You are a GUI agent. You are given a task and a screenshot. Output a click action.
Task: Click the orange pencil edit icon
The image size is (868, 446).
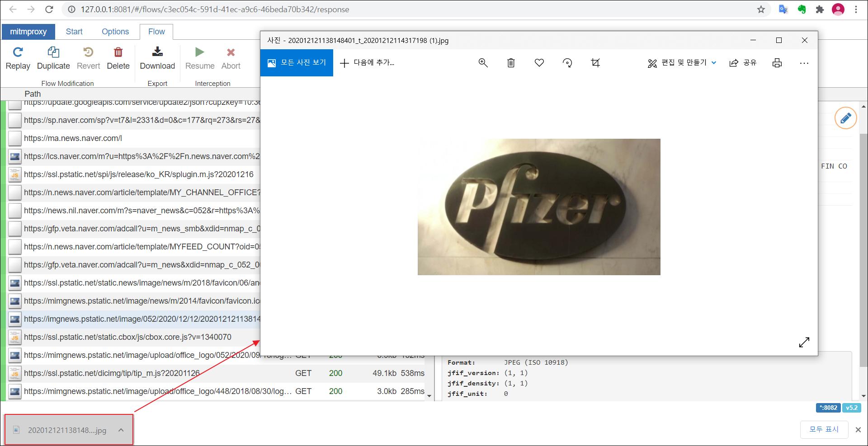tap(845, 118)
